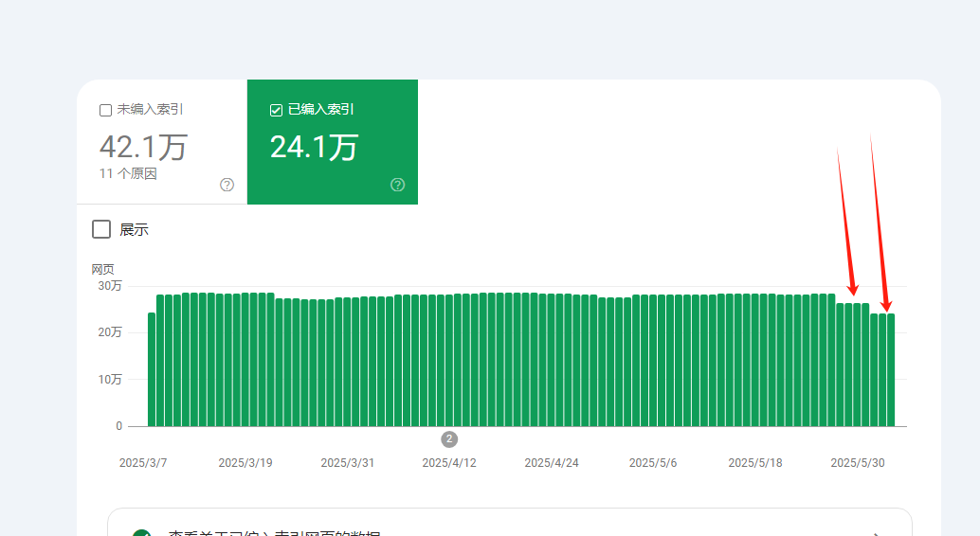Open help icon on 未编入索引 card
This screenshot has width=980, height=536.
(x=227, y=185)
